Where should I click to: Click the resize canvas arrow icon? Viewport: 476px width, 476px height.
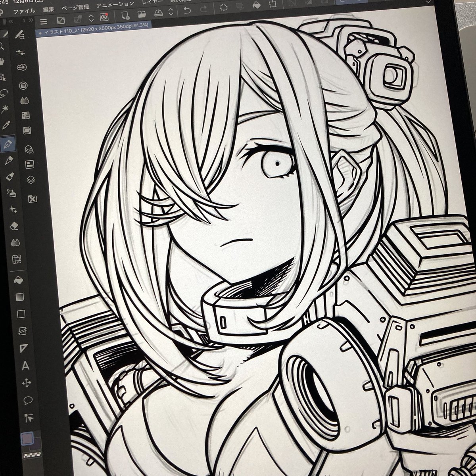tap(61, 20)
